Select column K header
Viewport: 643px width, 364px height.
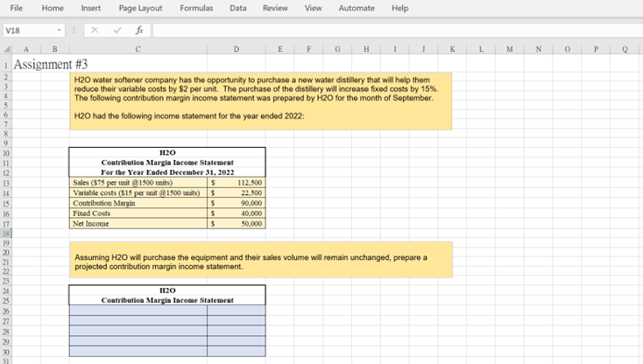click(452, 49)
